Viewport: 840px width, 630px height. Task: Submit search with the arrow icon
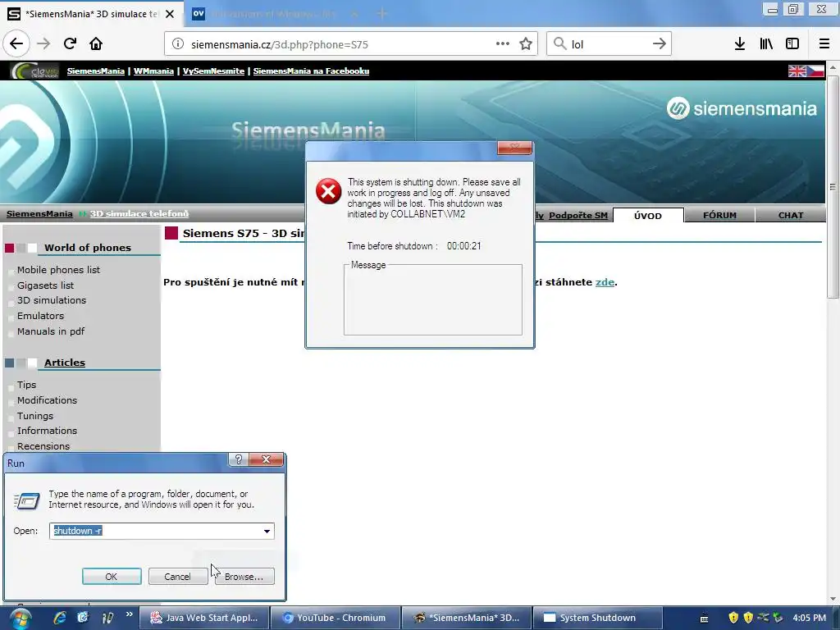click(659, 44)
